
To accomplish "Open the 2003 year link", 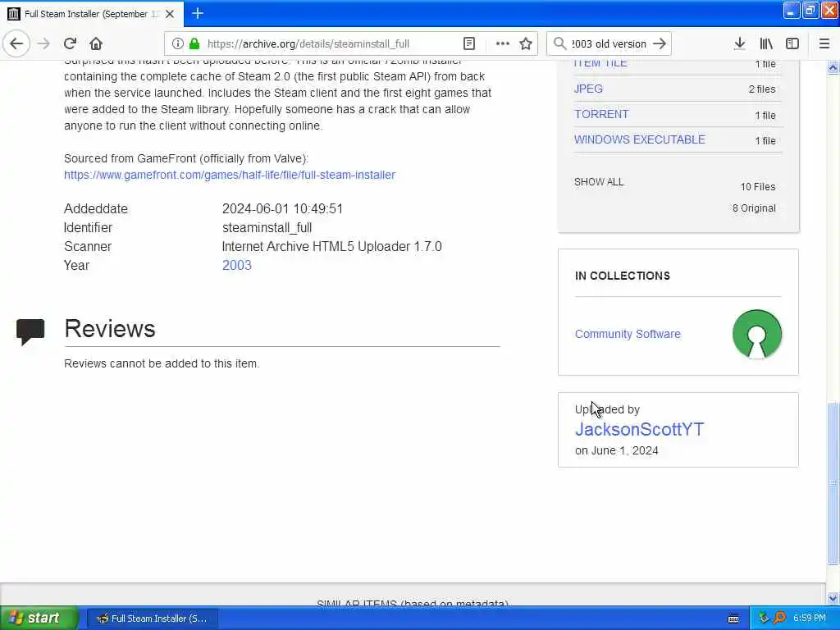I will coord(237,265).
